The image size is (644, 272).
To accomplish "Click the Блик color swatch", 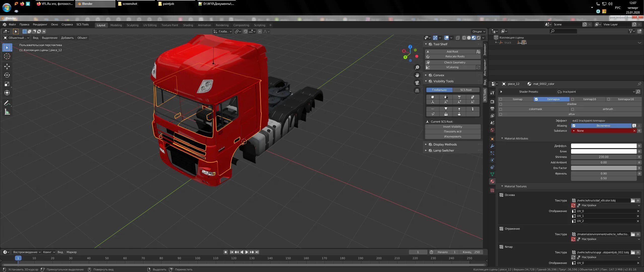I will point(604,151).
